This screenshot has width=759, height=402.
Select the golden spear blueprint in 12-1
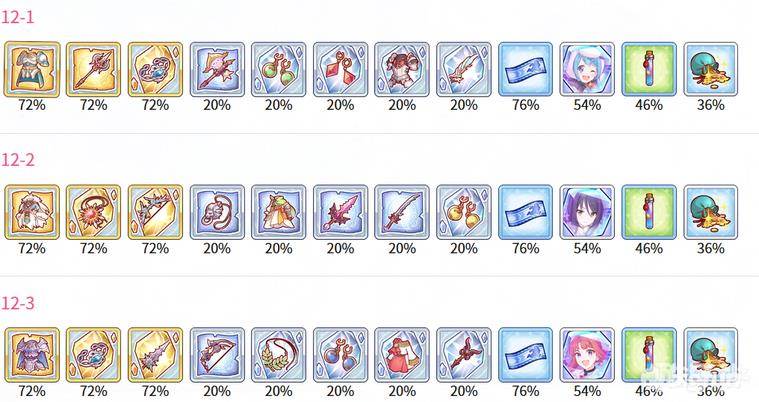tap(93, 69)
